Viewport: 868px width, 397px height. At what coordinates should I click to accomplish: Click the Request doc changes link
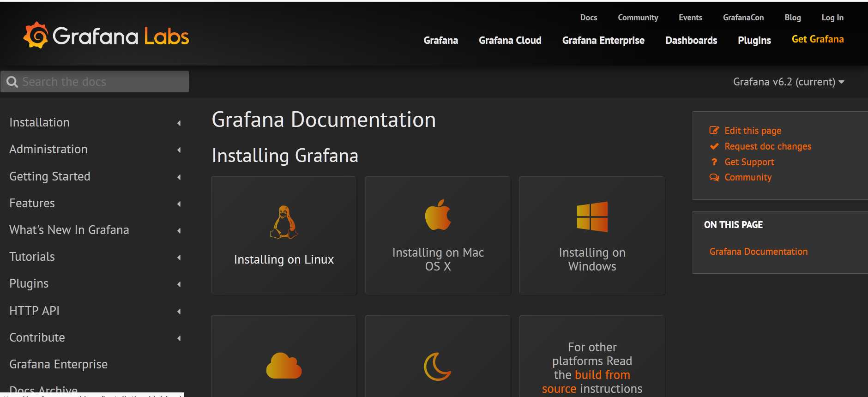767,146
